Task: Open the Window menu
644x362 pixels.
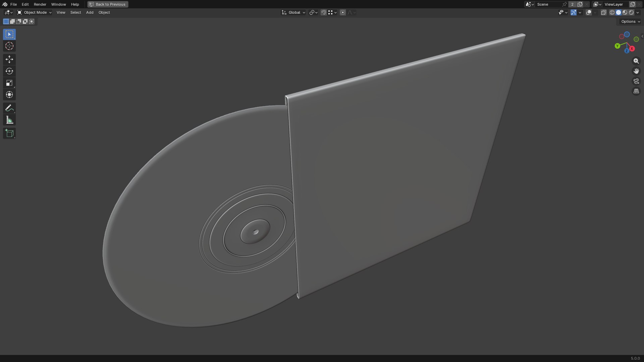Action: pyautogui.click(x=58, y=4)
